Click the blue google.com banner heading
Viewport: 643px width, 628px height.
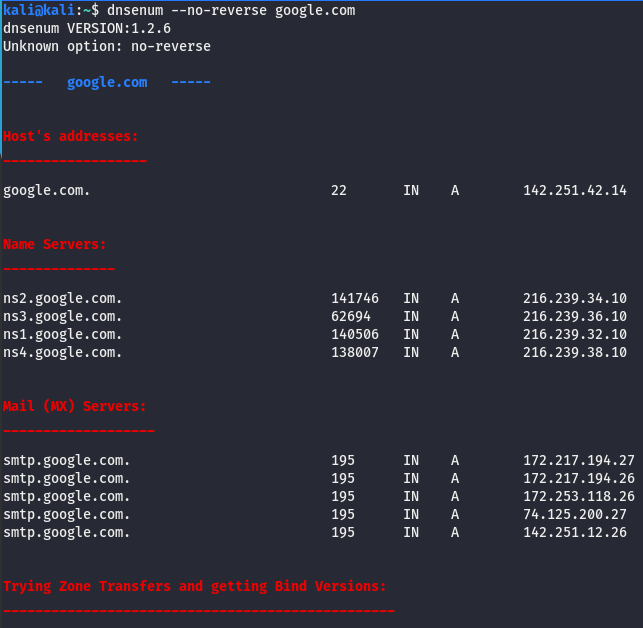click(x=107, y=82)
